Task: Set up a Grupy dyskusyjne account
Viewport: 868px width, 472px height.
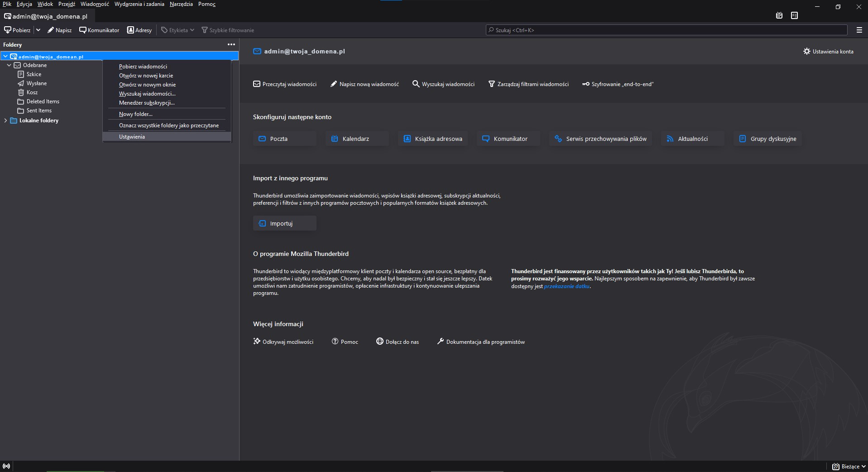Action: (x=767, y=139)
